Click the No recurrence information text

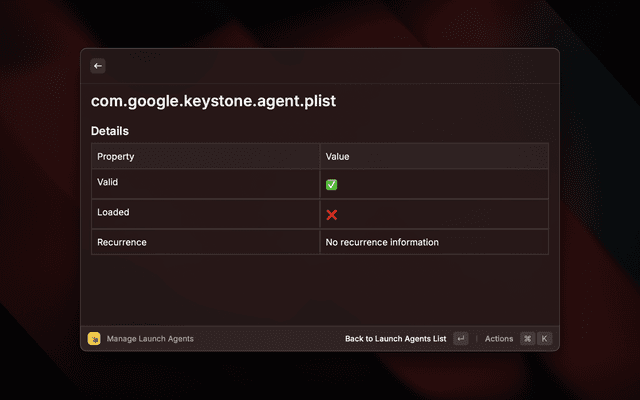382,242
